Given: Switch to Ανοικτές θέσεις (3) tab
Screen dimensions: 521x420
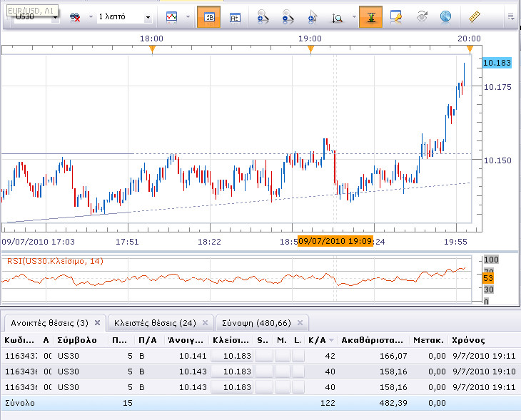Looking at the screenshot, I should pyautogui.click(x=49, y=323).
